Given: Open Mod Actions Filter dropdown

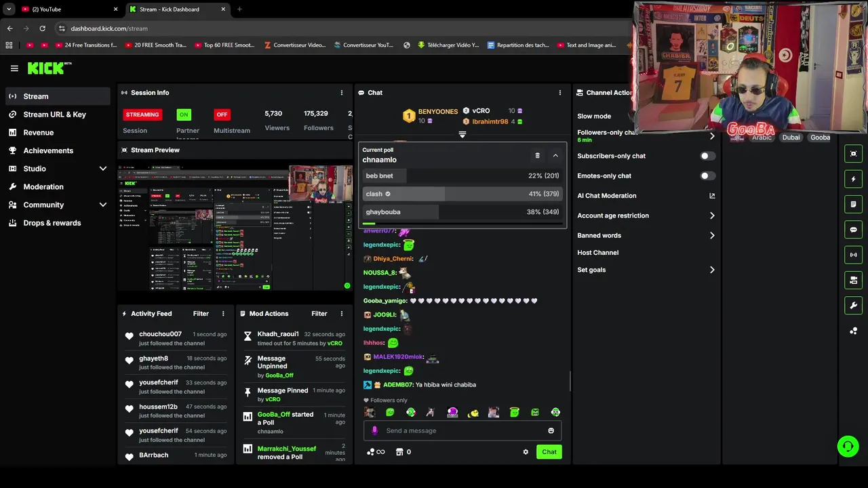Looking at the screenshot, I should [319, 314].
